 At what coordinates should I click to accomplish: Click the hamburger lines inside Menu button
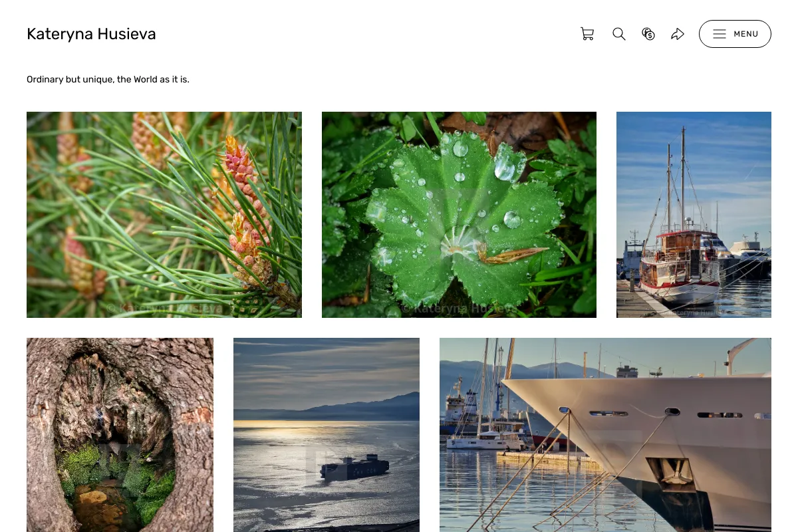[x=720, y=34]
